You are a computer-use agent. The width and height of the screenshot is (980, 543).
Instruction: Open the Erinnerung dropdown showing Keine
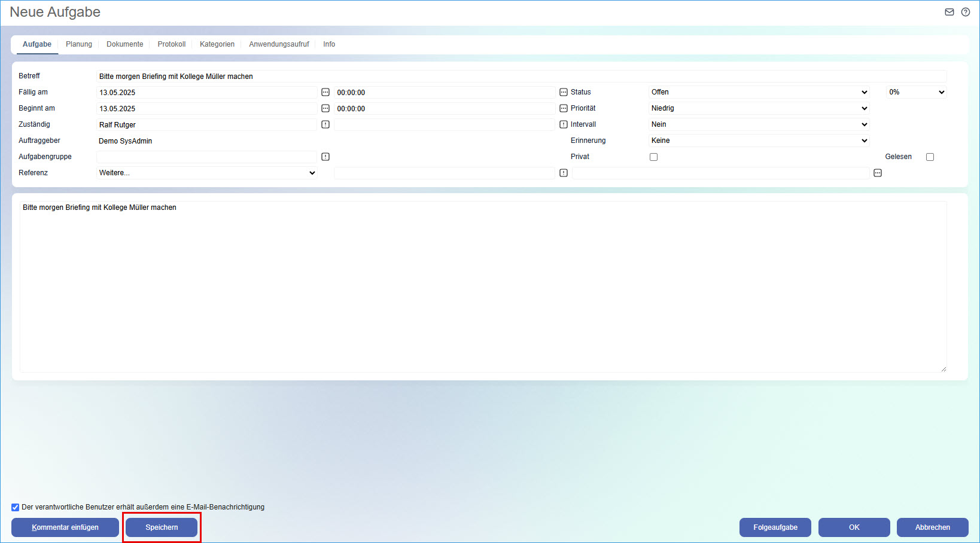click(x=759, y=141)
